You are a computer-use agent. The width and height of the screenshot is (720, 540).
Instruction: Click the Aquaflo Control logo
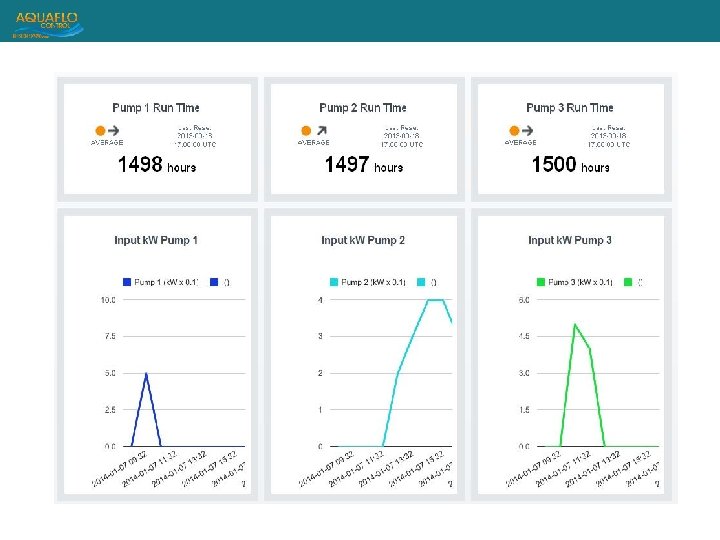click(48, 25)
